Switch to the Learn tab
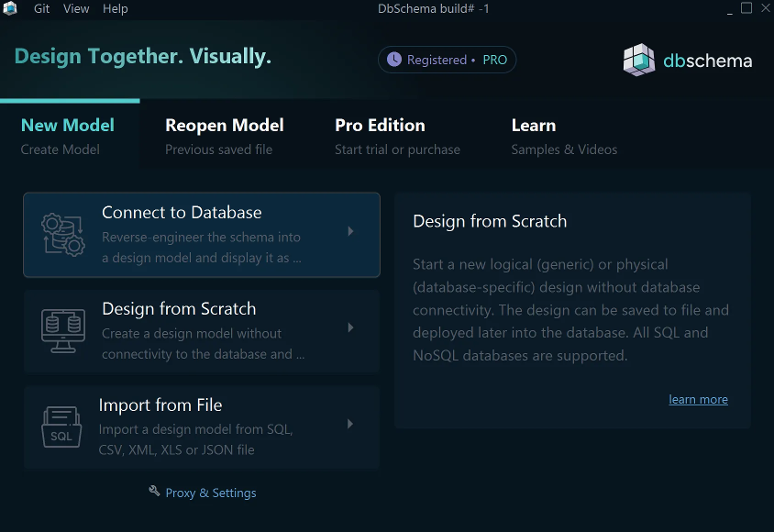Screen dimensions: 774x532 pyautogui.click(x=534, y=126)
